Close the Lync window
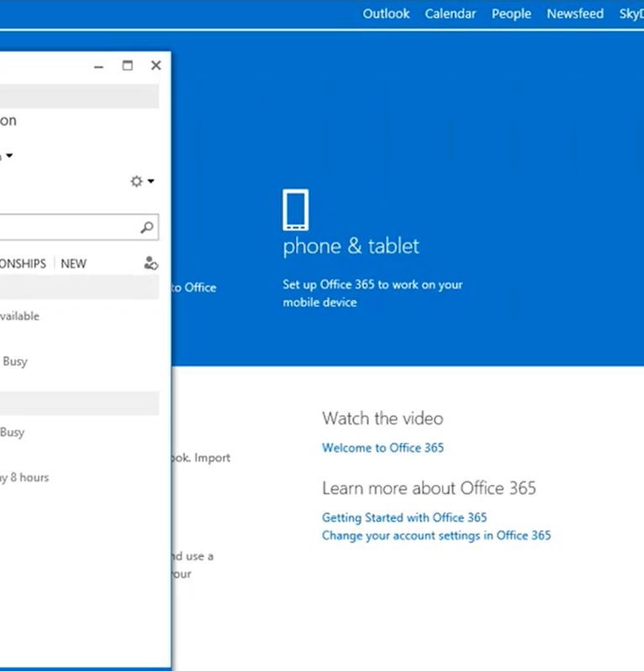 tap(156, 65)
